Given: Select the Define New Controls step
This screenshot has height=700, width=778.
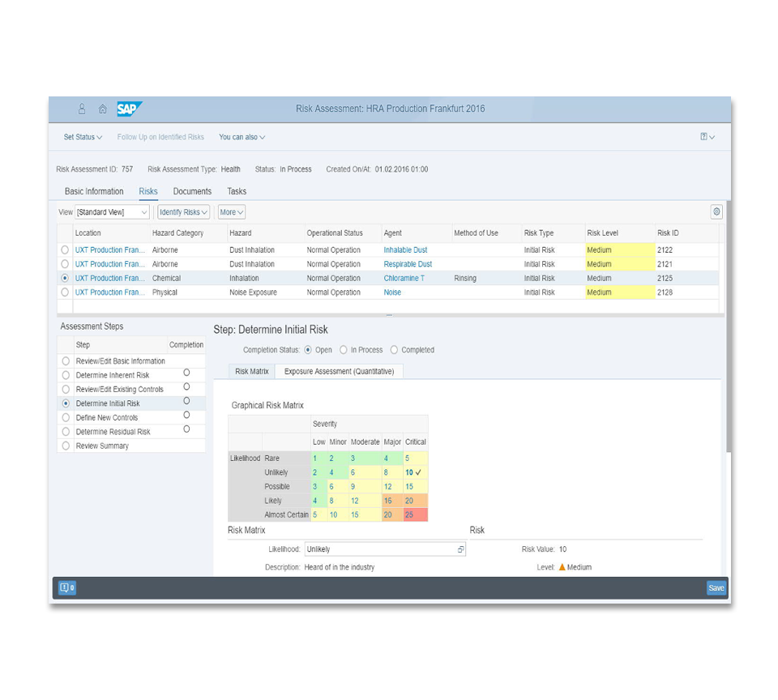Looking at the screenshot, I should (66, 417).
